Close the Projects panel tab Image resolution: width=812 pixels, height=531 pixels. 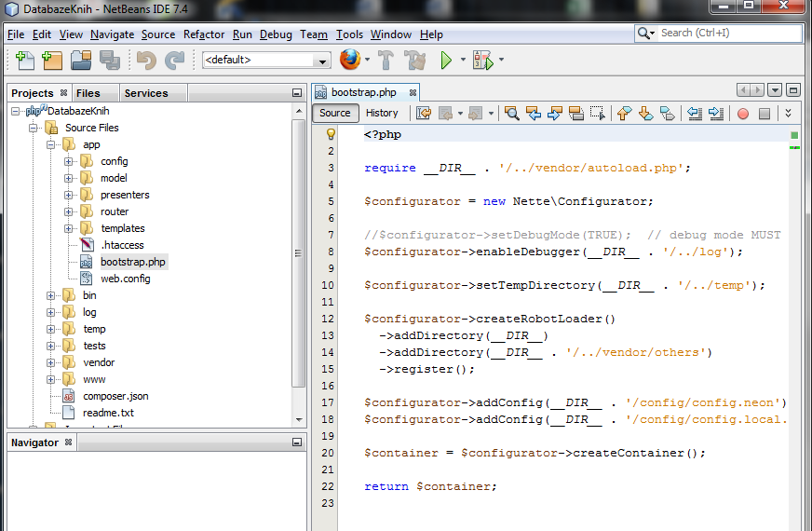(63, 93)
